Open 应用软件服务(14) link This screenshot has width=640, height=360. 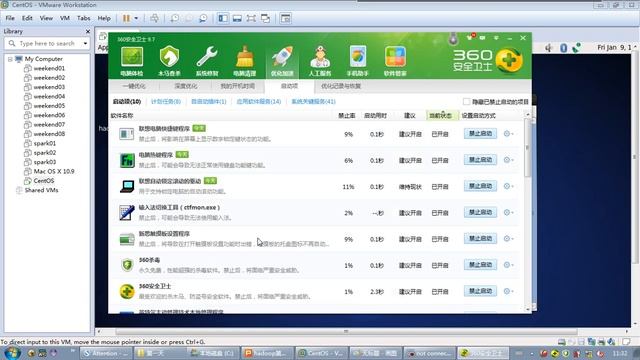point(259,101)
